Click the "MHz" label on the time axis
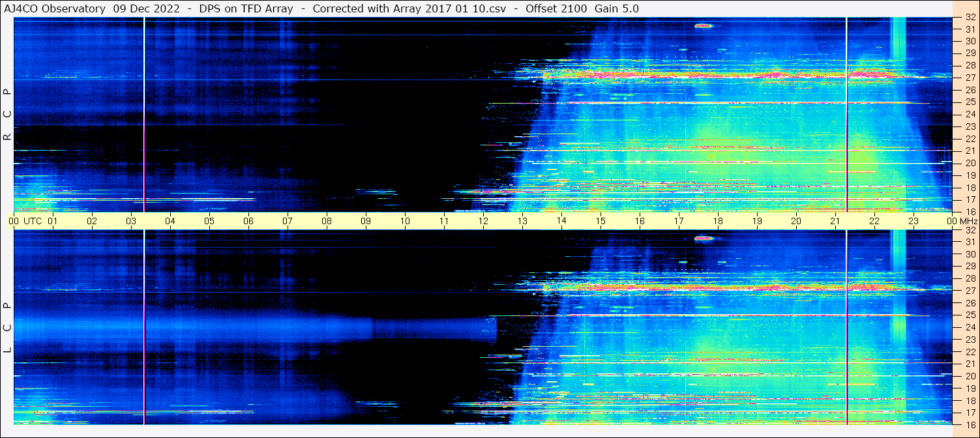 pyautogui.click(x=968, y=221)
